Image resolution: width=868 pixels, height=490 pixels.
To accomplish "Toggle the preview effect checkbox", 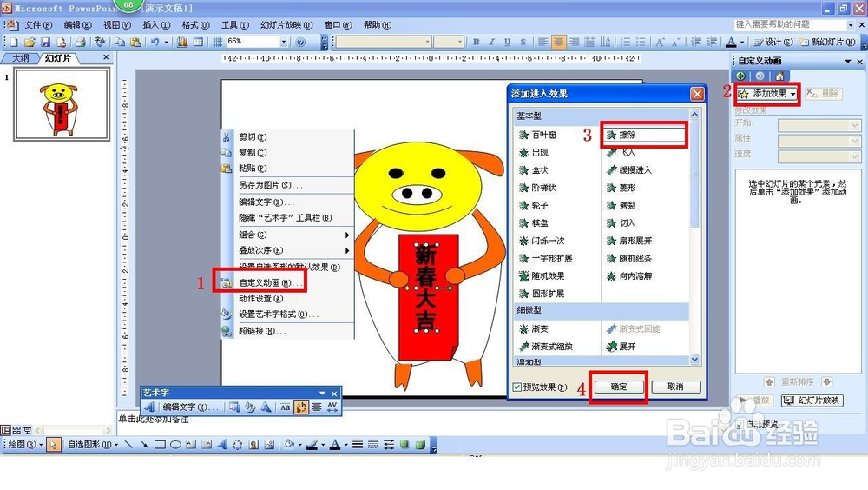I will 517,387.
